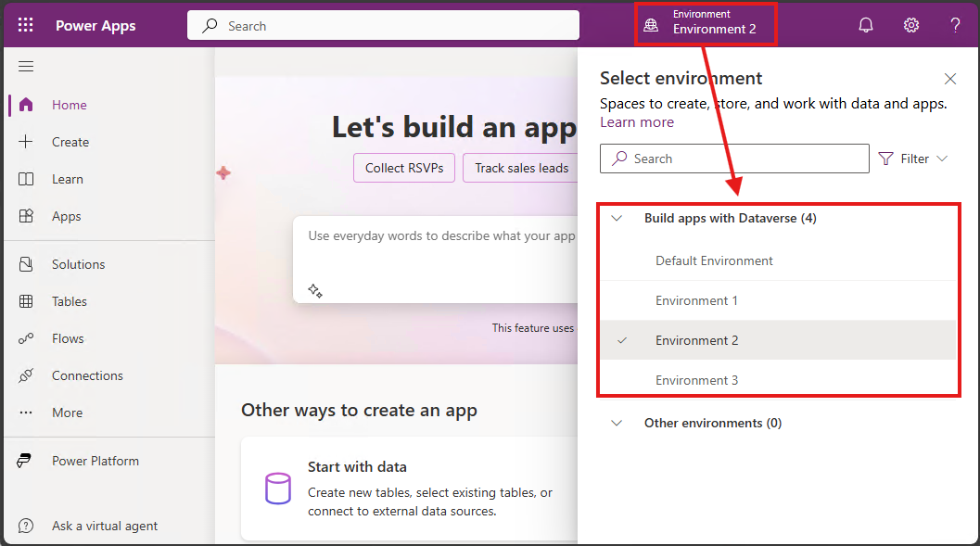Click the Solutions icon in sidebar

coord(26,264)
